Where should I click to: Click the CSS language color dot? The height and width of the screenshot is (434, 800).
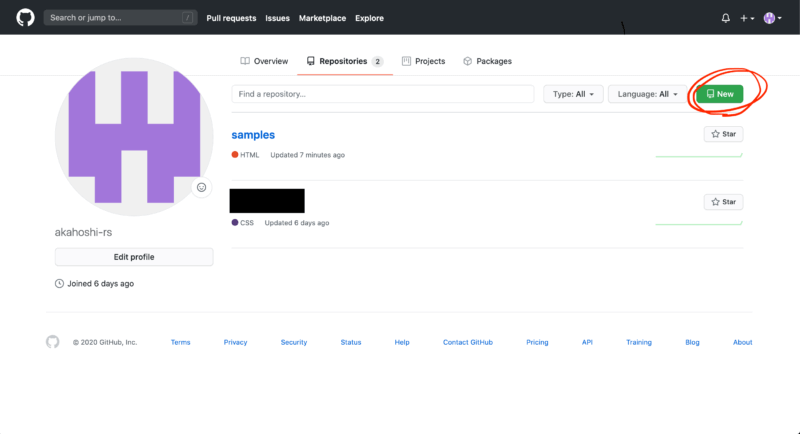point(235,222)
